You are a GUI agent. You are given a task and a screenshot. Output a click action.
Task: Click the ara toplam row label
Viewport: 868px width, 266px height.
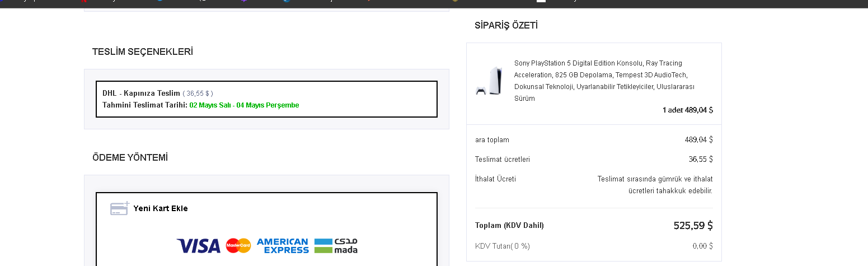492,139
